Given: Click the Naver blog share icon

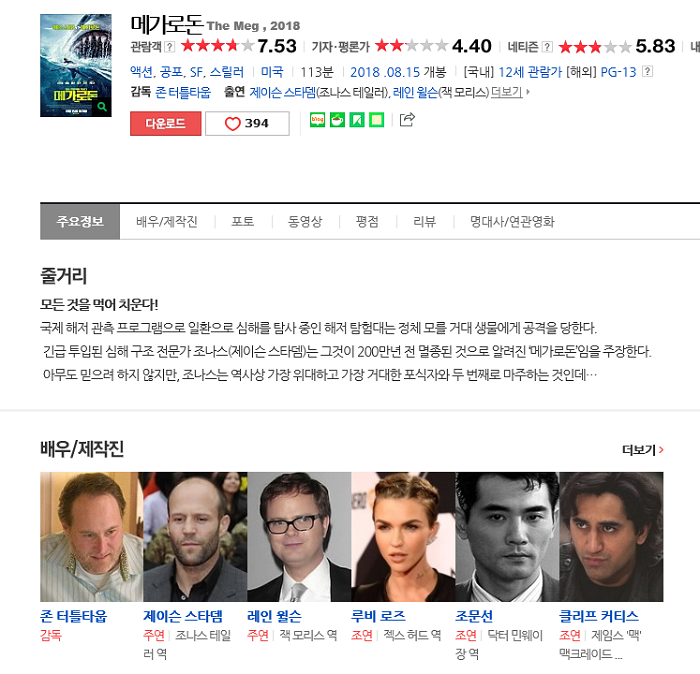Looking at the screenshot, I should click(317, 120).
